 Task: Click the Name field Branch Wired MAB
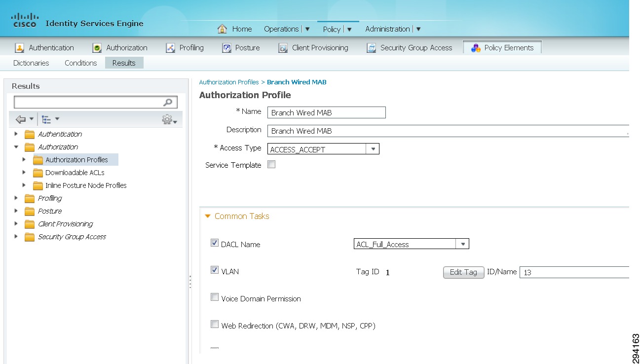pyautogui.click(x=326, y=112)
